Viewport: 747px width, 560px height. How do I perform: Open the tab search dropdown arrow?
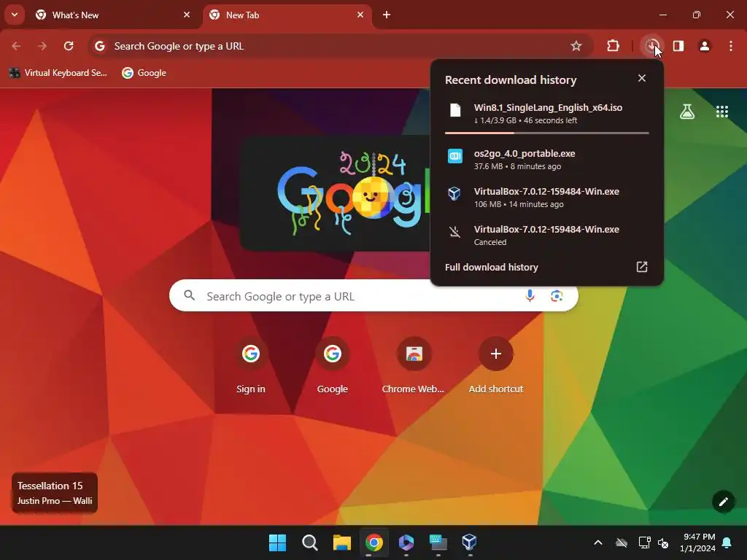click(15, 15)
